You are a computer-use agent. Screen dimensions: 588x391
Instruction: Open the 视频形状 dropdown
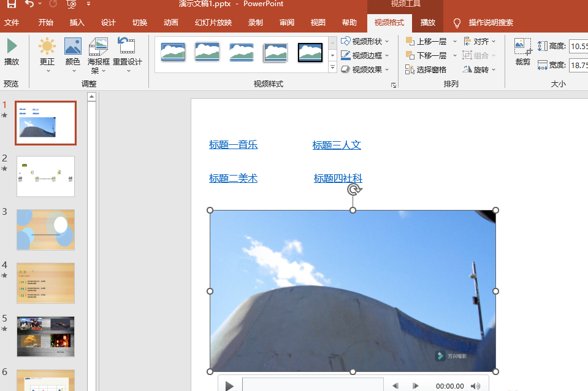pyautogui.click(x=365, y=41)
